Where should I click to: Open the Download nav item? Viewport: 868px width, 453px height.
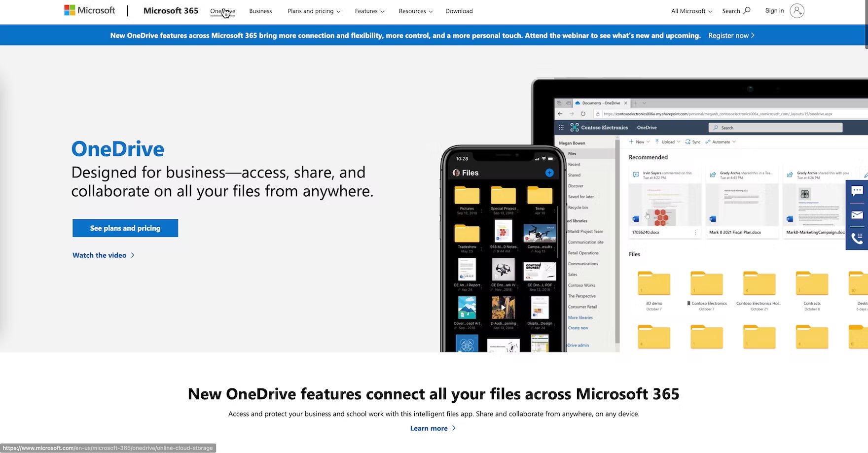coord(459,11)
